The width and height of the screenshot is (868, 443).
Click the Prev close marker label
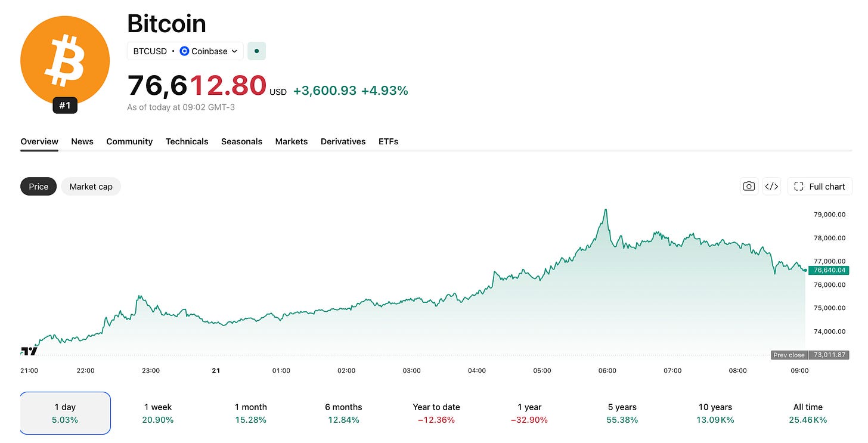pyautogui.click(x=789, y=355)
